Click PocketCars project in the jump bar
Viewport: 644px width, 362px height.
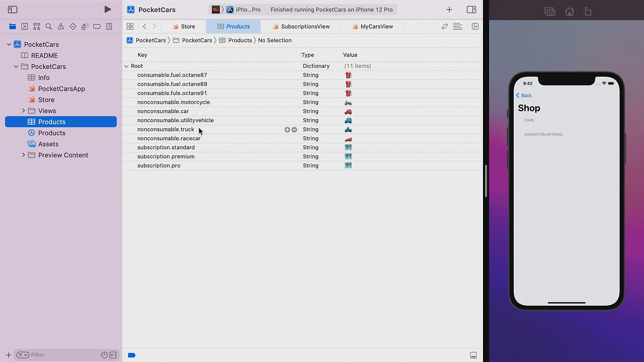point(146,40)
